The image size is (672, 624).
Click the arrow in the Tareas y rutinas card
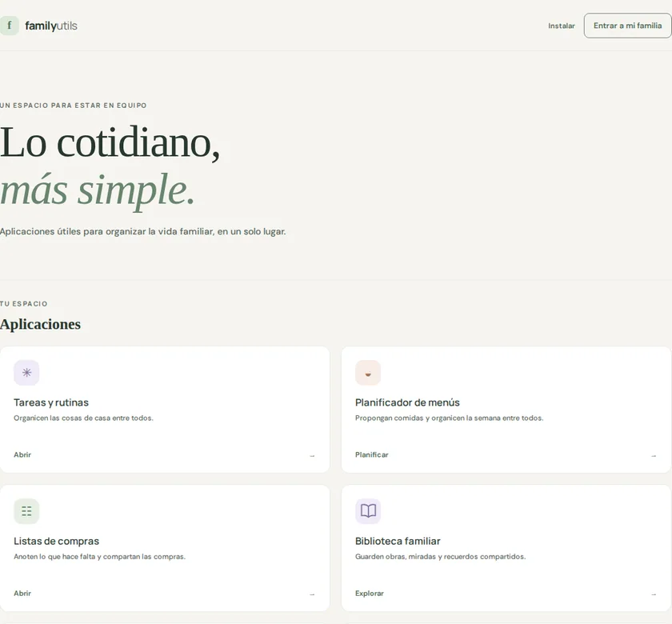coord(312,456)
